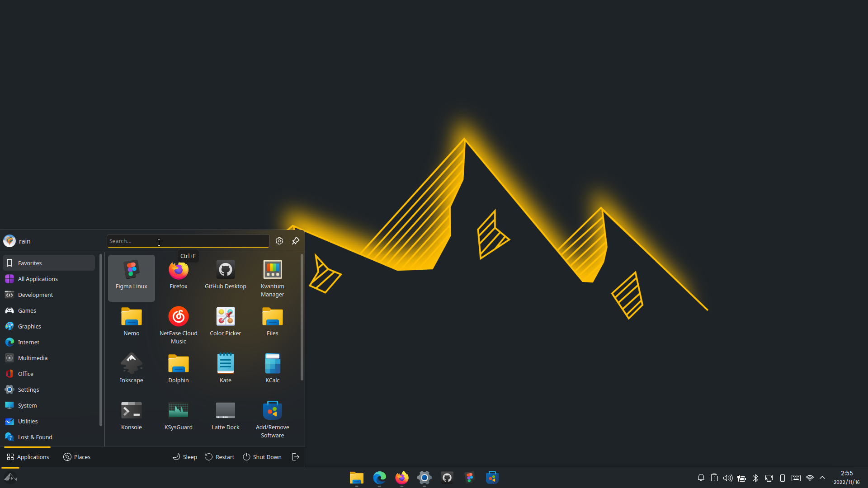This screenshot has height=488, width=868.
Task: Open KDE Connect phone tray icon
Action: [x=783, y=478]
